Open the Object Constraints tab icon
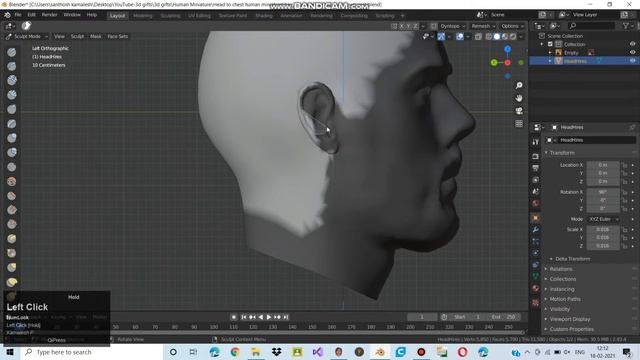This screenshot has height=360, width=640. click(x=536, y=265)
